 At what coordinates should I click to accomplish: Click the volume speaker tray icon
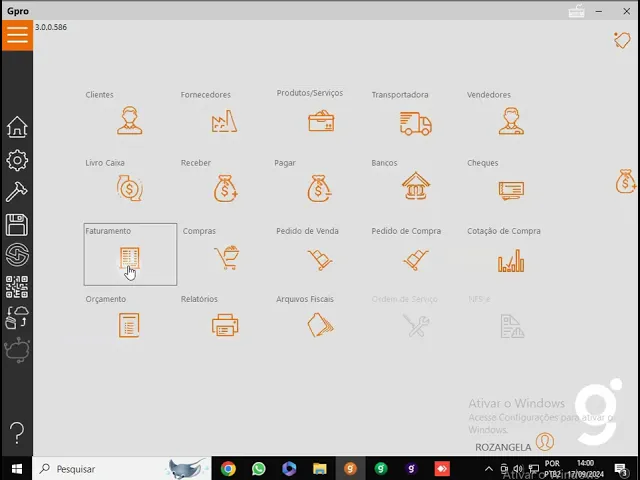tap(518, 469)
